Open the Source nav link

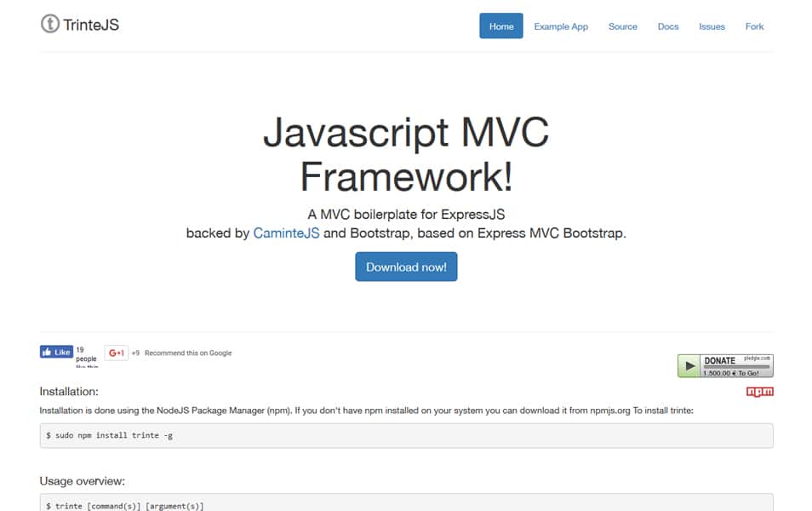622,26
